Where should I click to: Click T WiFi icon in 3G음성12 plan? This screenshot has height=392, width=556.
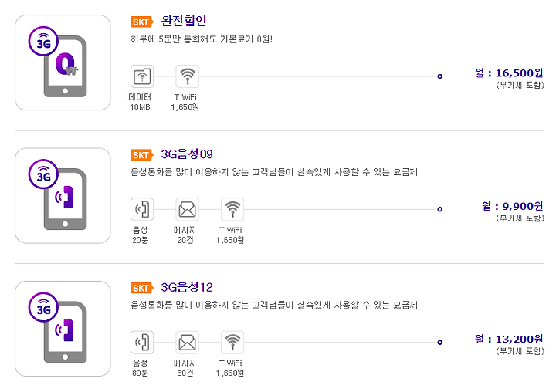[232, 343]
